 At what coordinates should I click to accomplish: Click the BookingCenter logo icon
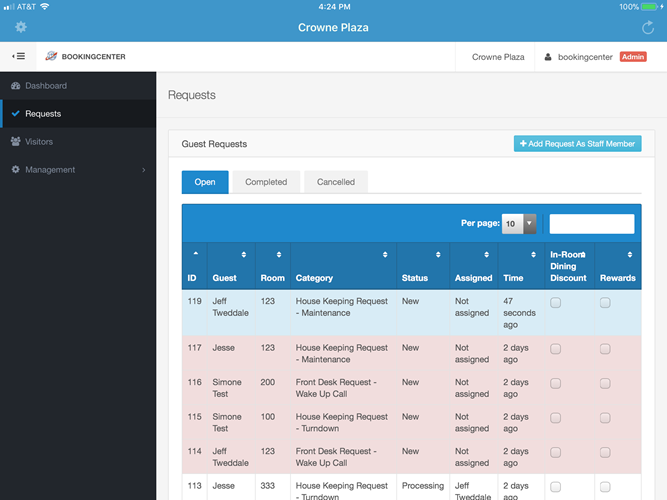[x=51, y=56]
